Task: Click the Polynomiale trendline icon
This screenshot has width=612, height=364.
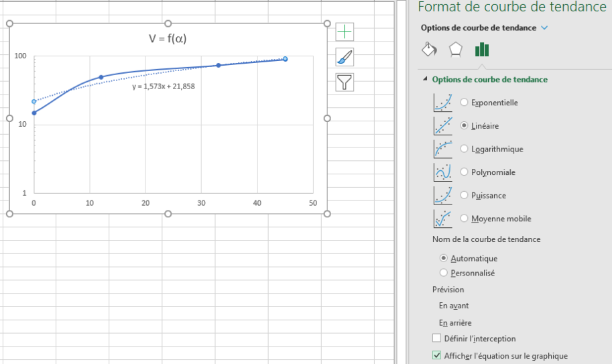Action: tap(443, 172)
